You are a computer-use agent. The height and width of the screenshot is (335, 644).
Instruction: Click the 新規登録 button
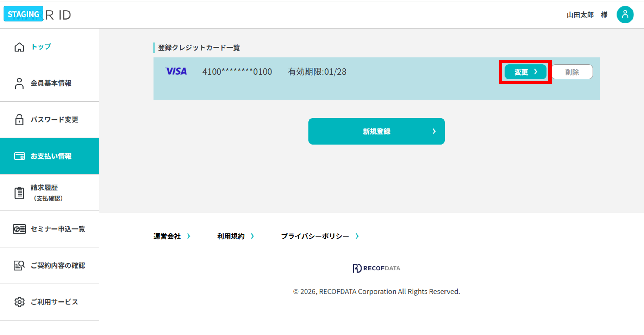[376, 131]
